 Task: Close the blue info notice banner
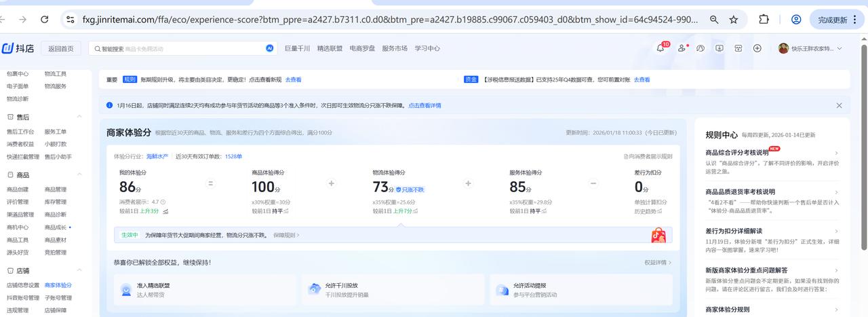pyautogui.click(x=839, y=105)
